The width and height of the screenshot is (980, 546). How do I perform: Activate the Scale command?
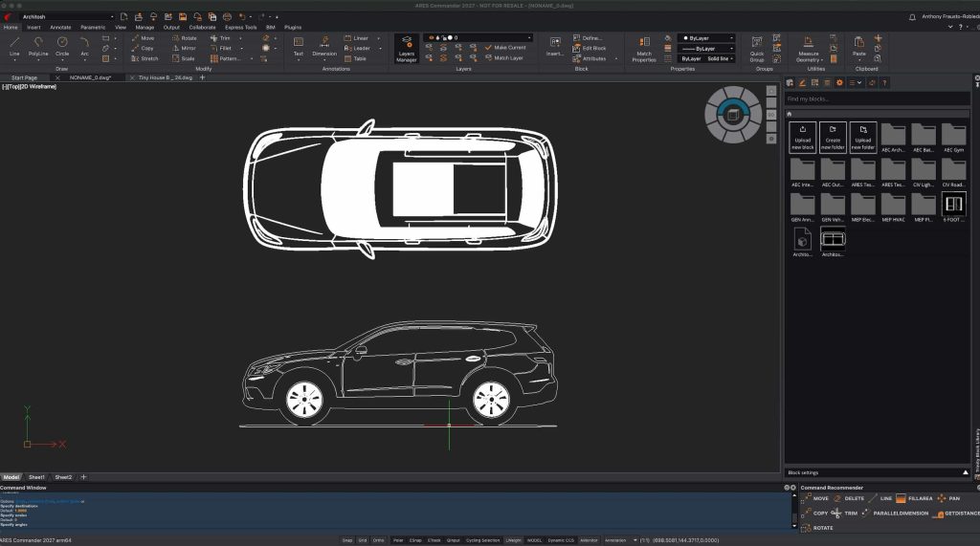tap(184, 58)
